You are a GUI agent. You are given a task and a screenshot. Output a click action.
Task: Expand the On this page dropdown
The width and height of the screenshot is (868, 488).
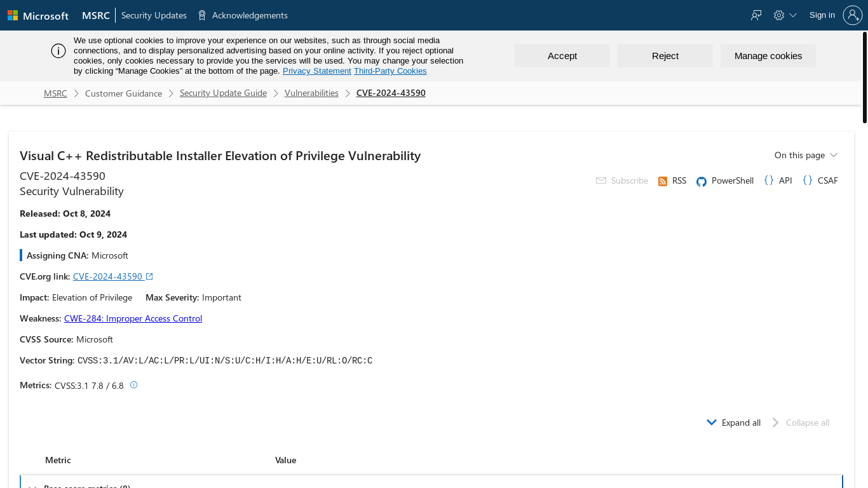(x=806, y=155)
